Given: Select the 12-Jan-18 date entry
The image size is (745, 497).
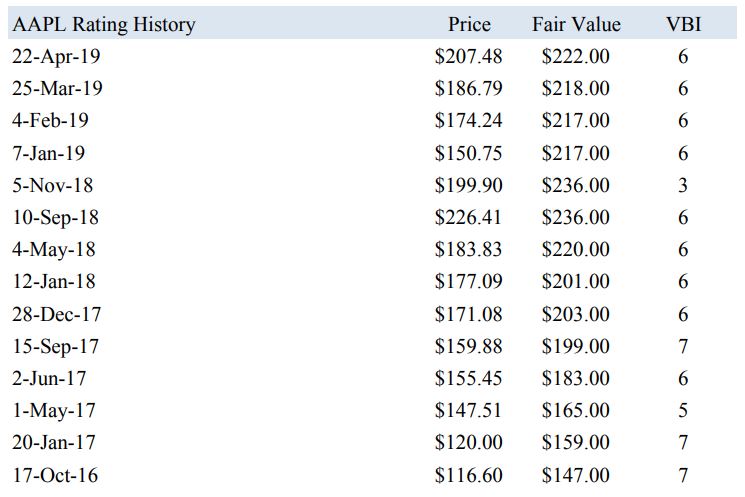Looking at the screenshot, I should pos(54,282).
